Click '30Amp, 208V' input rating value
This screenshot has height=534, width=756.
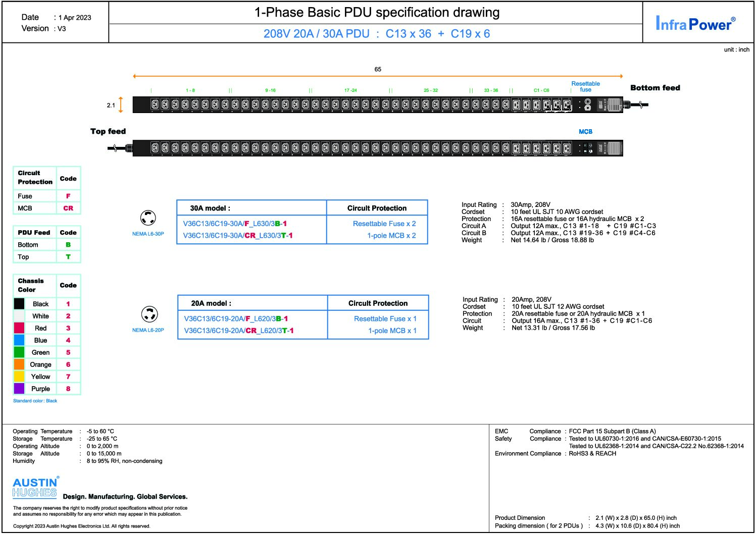530,205
